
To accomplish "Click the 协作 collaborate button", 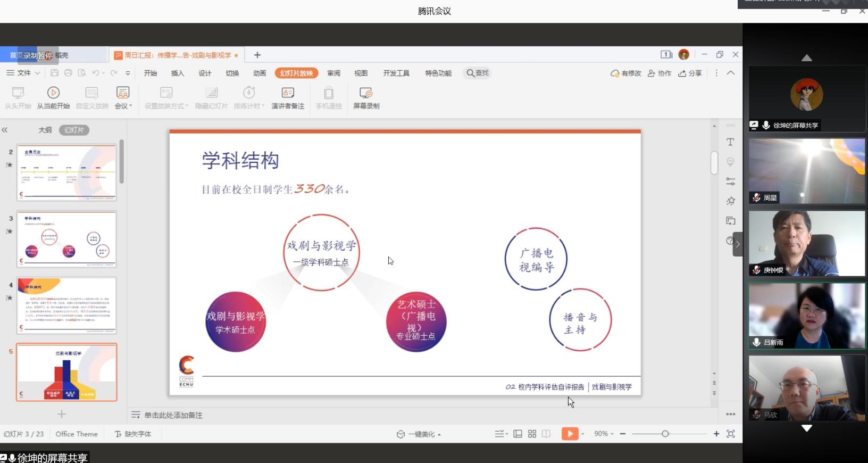I will point(660,73).
